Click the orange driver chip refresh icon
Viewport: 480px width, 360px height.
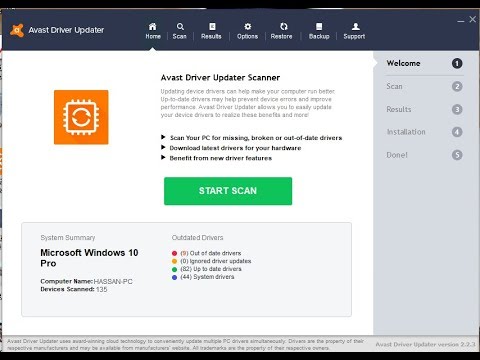(x=81, y=117)
